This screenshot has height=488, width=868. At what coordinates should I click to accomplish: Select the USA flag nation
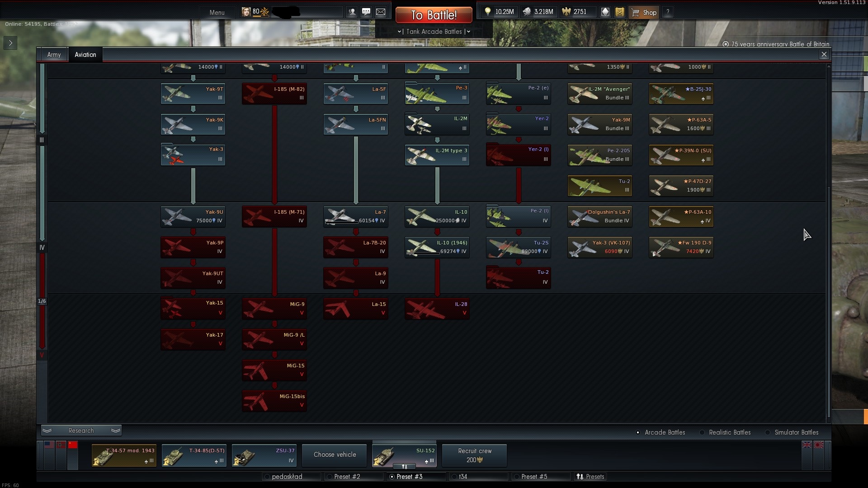(x=49, y=445)
